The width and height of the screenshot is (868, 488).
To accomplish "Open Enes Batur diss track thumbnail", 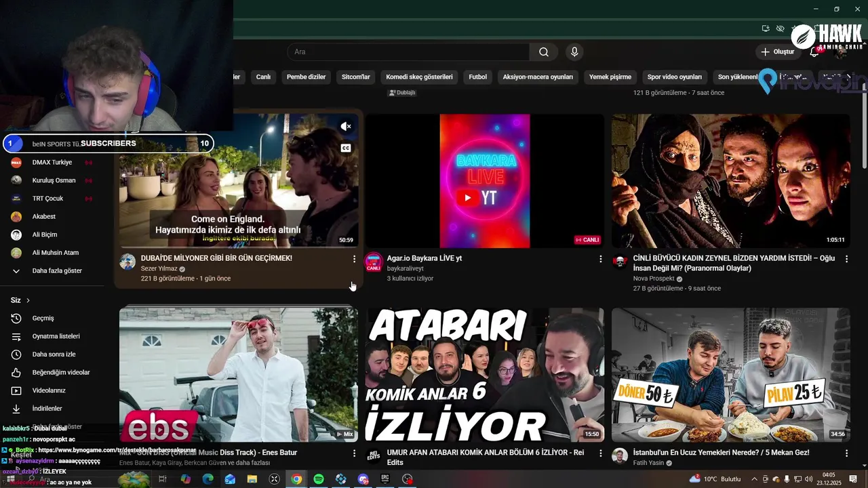I will pyautogui.click(x=239, y=375).
